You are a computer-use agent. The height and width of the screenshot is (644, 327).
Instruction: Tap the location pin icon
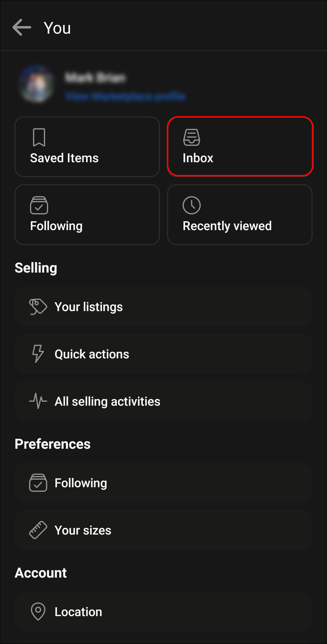tap(38, 612)
